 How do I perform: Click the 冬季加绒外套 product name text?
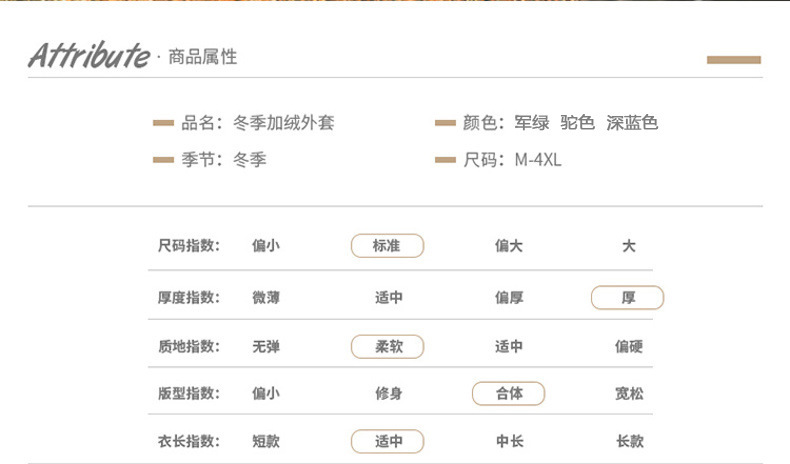(284, 124)
